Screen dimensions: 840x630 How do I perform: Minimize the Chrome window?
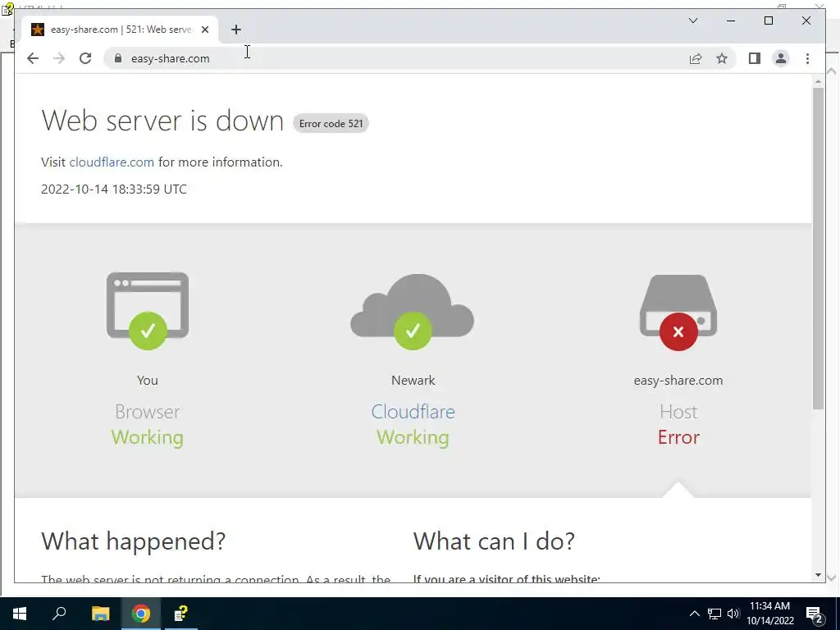tap(731, 21)
